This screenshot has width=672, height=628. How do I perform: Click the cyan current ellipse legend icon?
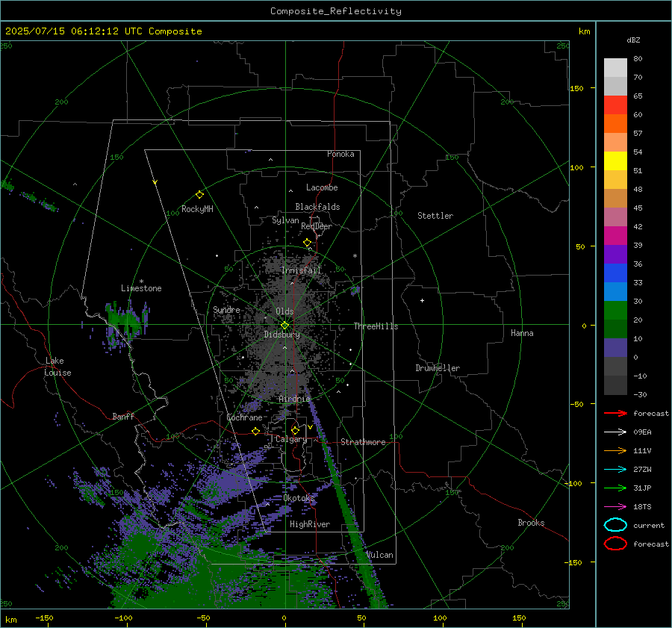[x=615, y=525]
